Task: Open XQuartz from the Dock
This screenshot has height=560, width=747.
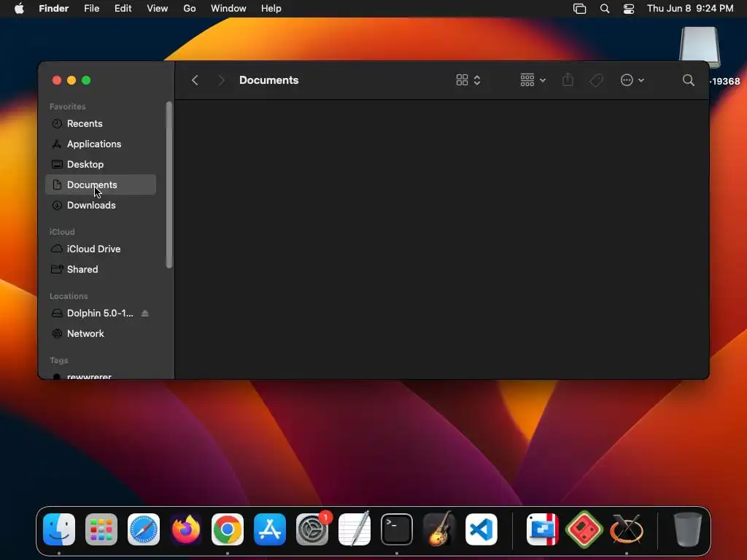Action: 626,529
